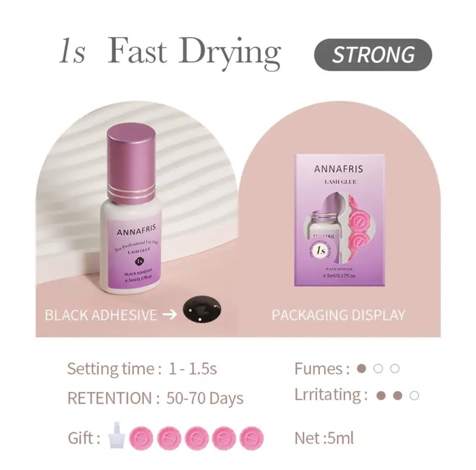Viewport: 476px width, 470px height.
Task: Click the black adhesive droplet
Action: pos(202,310)
